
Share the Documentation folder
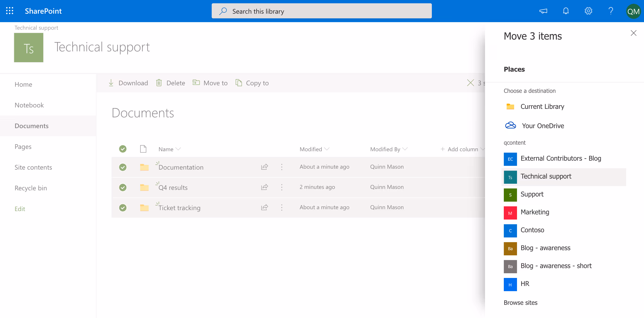click(265, 167)
